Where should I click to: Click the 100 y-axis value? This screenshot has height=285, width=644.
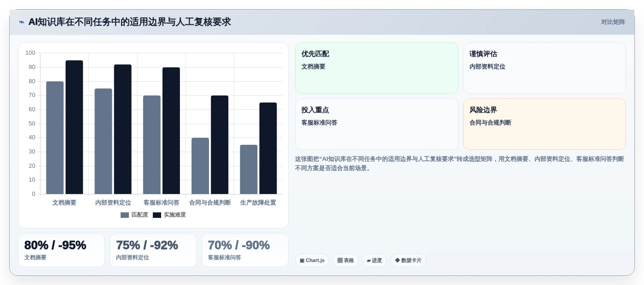click(x=30, y=53)
